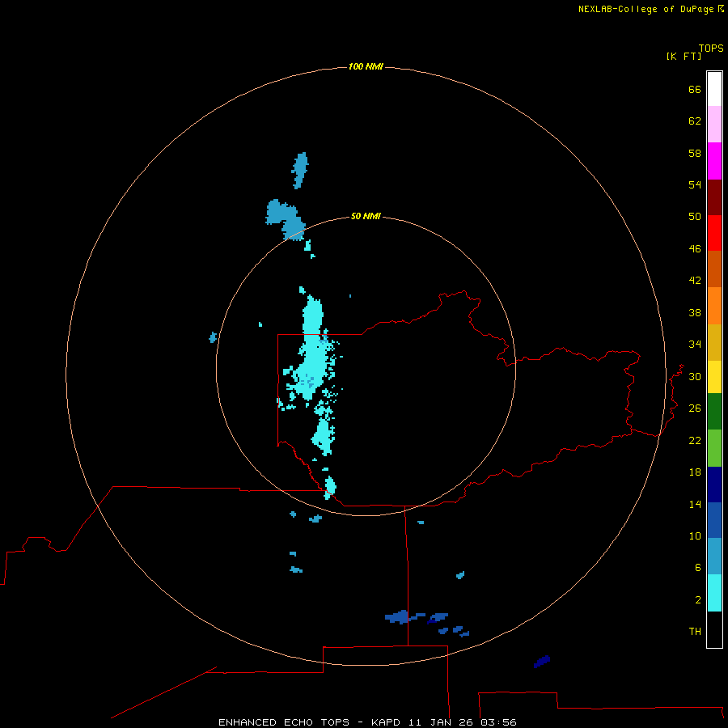Click the dark navy echo outside the 100 NMI ring
This screenshot has height=728, width=728.
click(x=541, y=661)
